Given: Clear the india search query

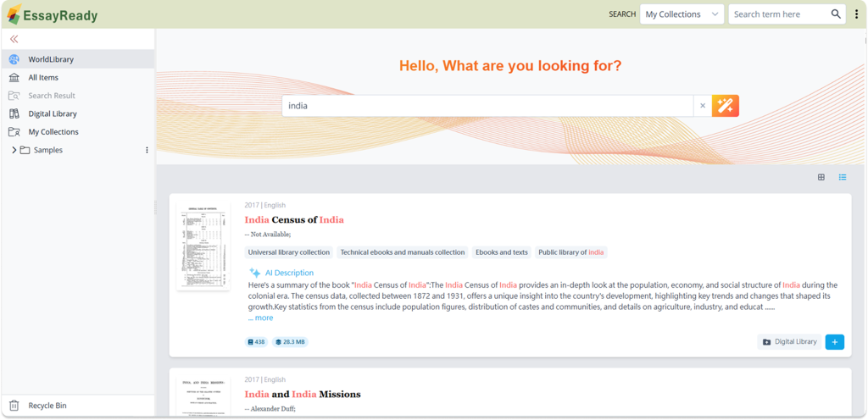Looking at the screenshot, I should [x=703, y=106].
